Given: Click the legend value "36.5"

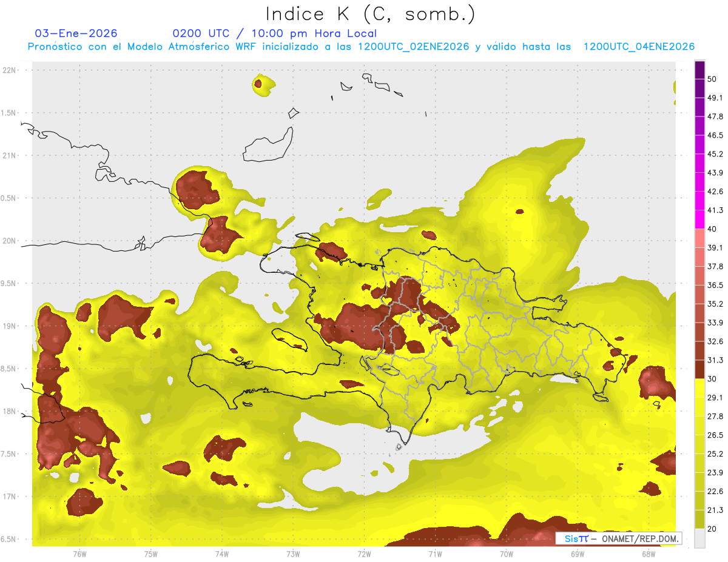Looking at the screenshot, I should (715, 285).
